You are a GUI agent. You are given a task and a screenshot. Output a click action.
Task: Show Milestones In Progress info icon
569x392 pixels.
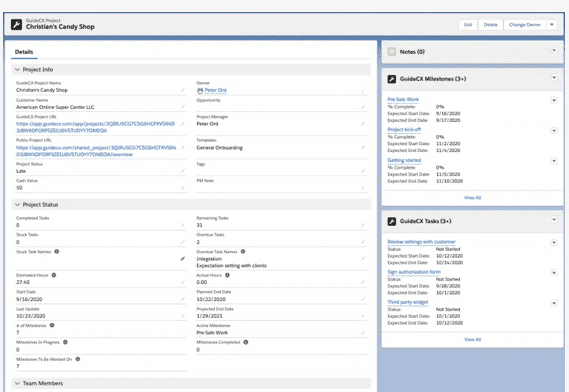click(x=65, y=342)
